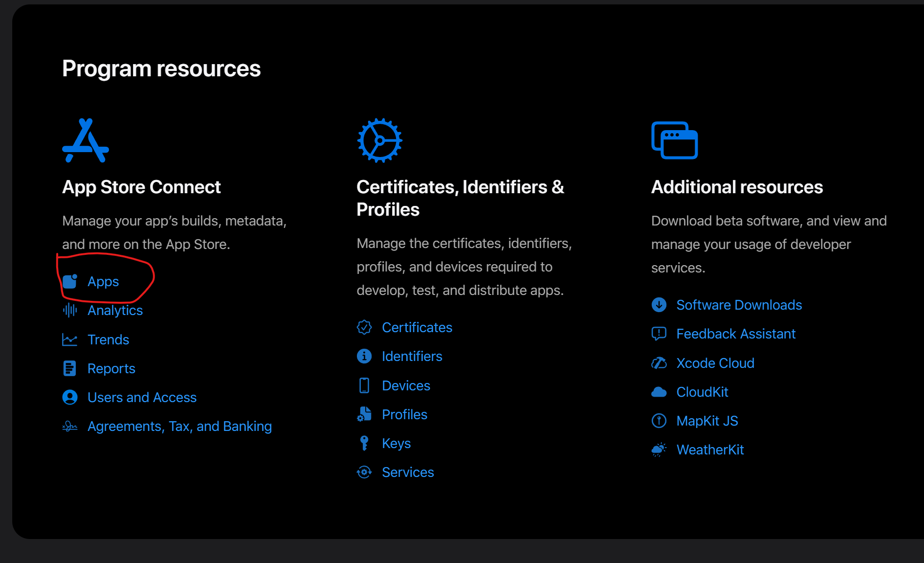Click the Certificates seal icon
Screen dimensions: 924x563
[364, 327]
